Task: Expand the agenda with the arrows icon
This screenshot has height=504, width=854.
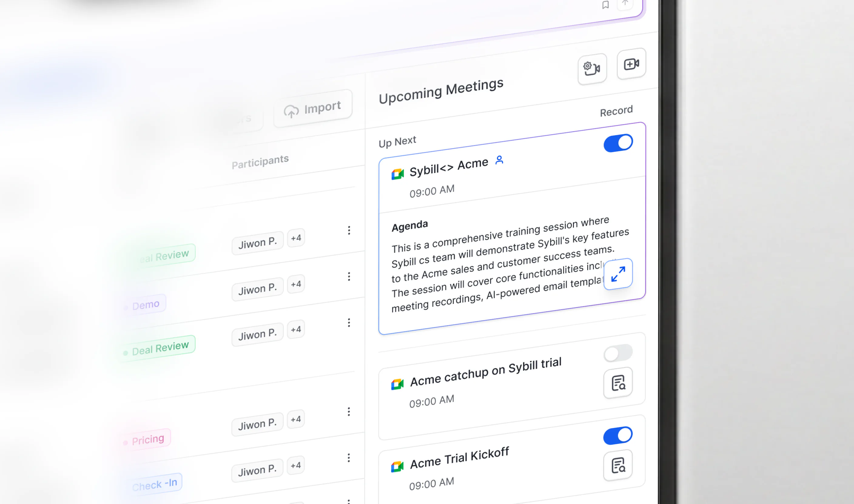Action: (618, 274)
